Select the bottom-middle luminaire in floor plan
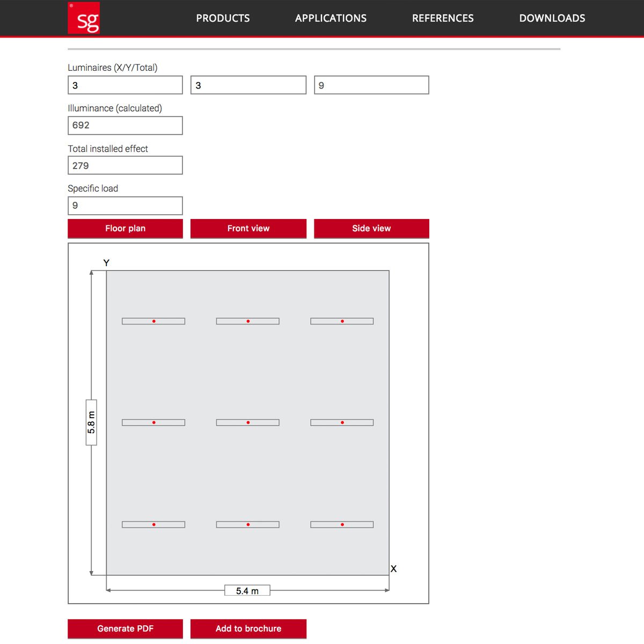The width and height of the screenshot is (644, 644). [248, 524]
